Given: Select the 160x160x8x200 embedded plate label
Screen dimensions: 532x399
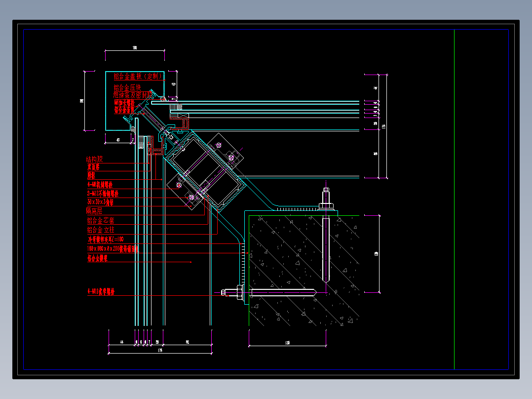Looking at the screenshot, I should 113,249.
